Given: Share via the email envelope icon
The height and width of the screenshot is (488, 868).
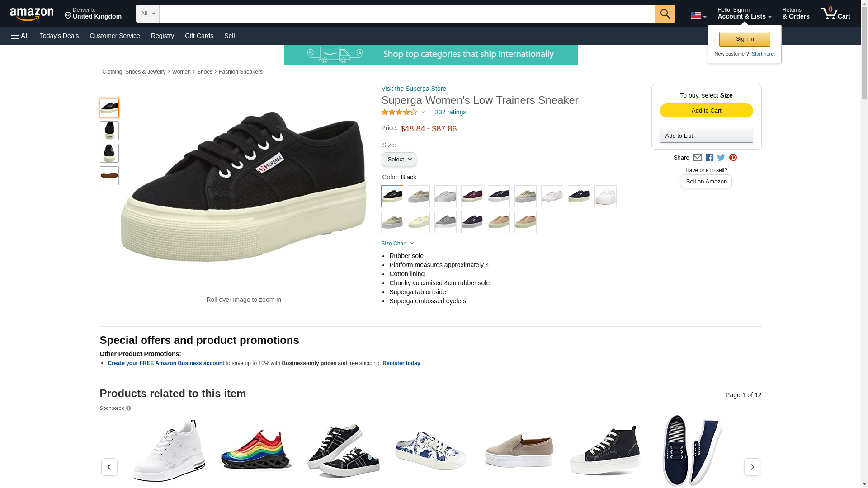Looking at the screenshot, I should pyautogui.click(x=697, y=158).
